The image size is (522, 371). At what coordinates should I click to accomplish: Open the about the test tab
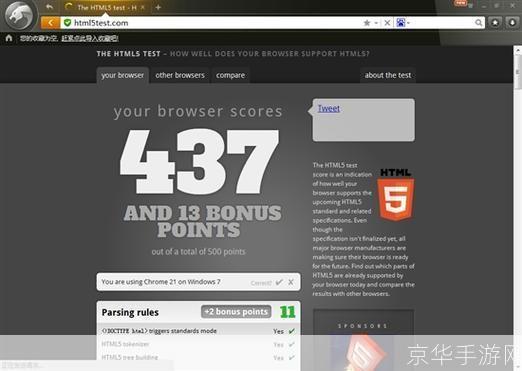[388, 75]
